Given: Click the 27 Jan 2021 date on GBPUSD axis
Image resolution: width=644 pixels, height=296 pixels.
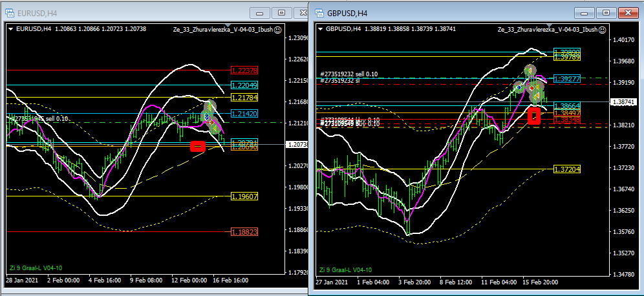Looking at the screenshot, I should [x=332, y=282].
